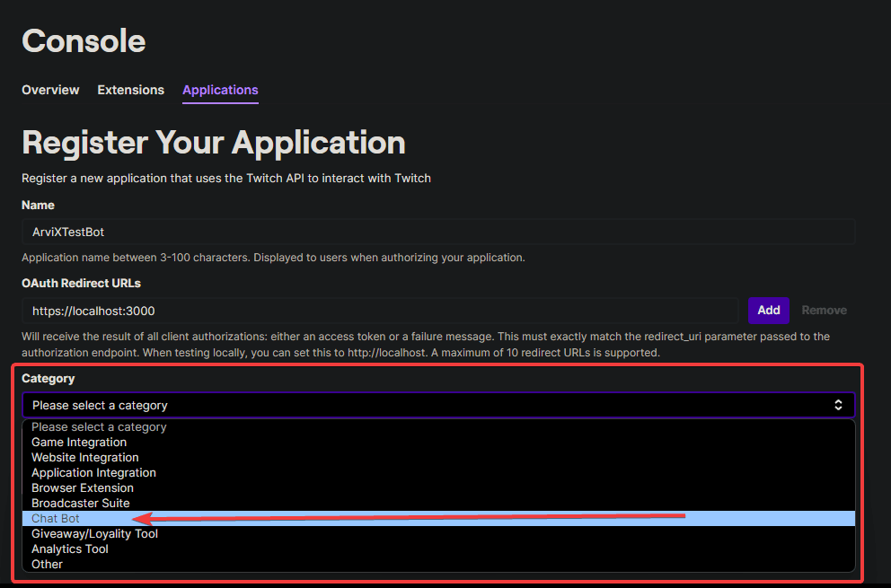Open the Category dropdown combo box
Viewport: 891px width, 588px height.
pyautogui.click(x=438, y=405)
